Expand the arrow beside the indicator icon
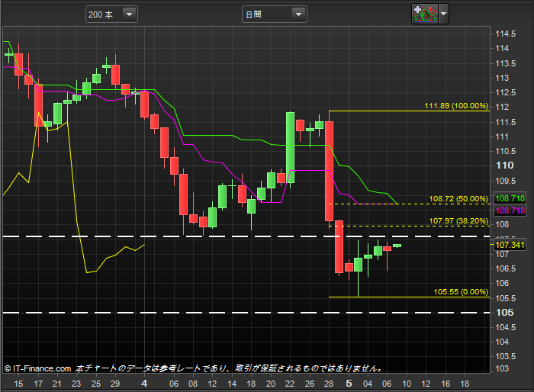The width and height of the screenshot is (534, 392). click(443, 14)
